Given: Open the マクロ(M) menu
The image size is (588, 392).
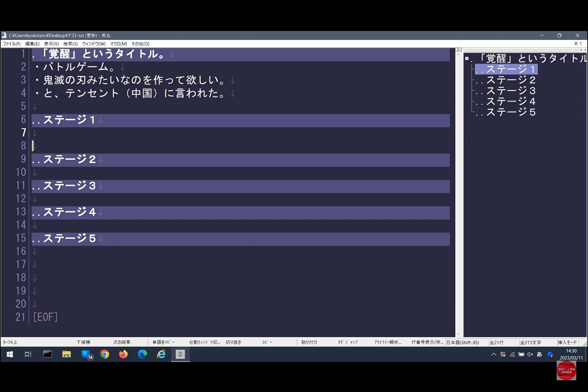Looking at the screenshot, I should [118, 44].
